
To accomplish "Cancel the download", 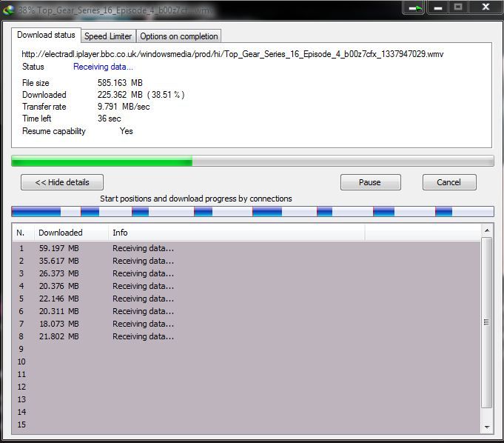I will pos(448,182).
